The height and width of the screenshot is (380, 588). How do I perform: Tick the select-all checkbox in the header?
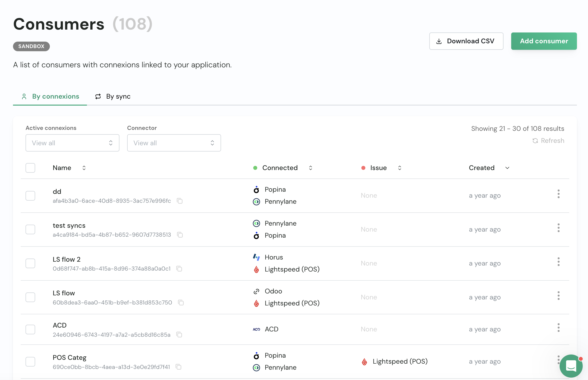(30, 168)
